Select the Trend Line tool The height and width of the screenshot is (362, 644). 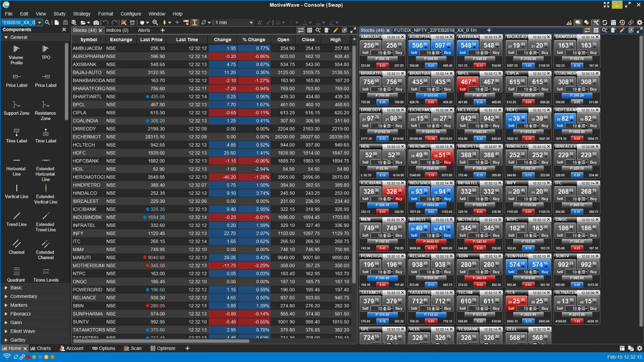pyautogui.click(x=16, y=219)
